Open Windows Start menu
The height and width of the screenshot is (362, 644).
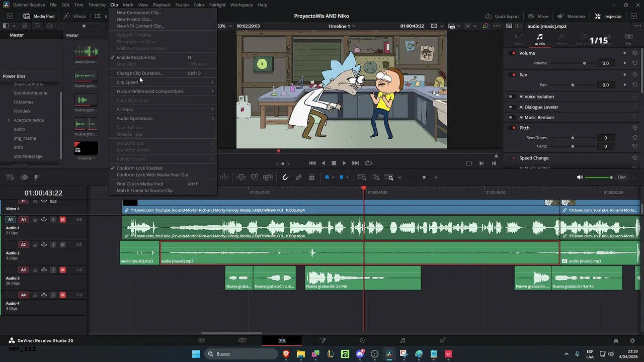pyautogui.click(x=196, y=354)
